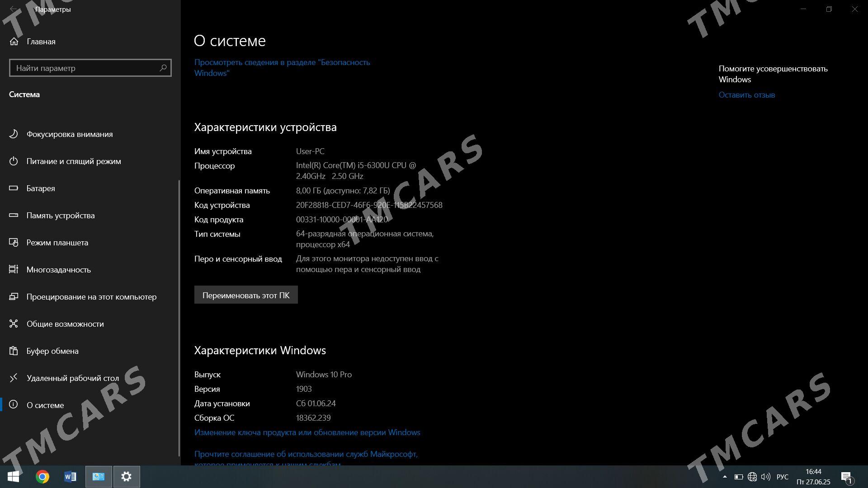The image size is (868, 488).
Task: Open the clock and date 16:44 flyout
Action: (x=813, y=477)
